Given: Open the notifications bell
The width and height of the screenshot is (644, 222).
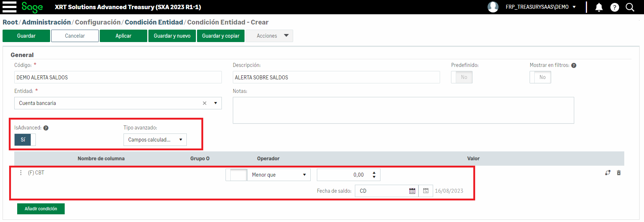Looking at the screenshot, I should 599,7.
